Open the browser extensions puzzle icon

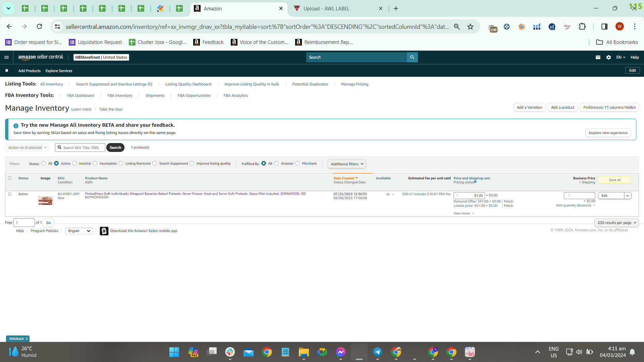tap(582, 26)
